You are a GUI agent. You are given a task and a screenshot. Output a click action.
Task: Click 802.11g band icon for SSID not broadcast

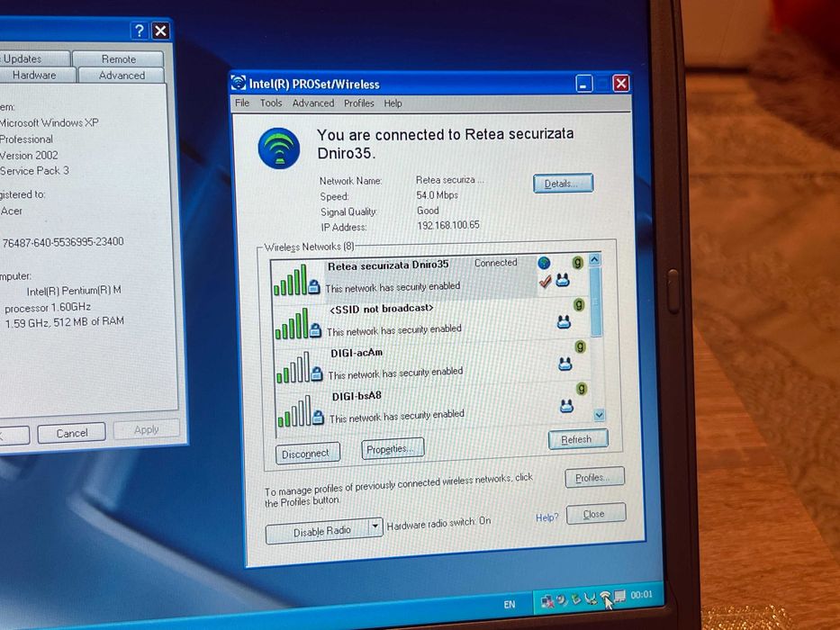pos(579,305)
